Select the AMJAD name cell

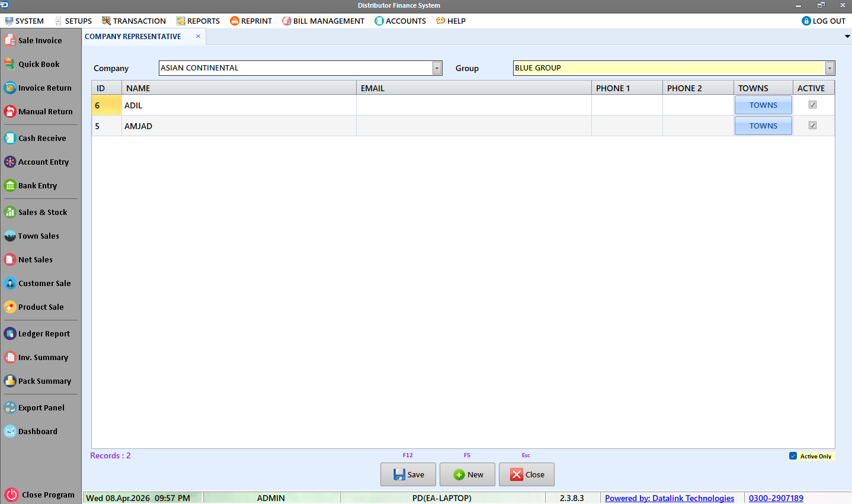coord(239,126)
